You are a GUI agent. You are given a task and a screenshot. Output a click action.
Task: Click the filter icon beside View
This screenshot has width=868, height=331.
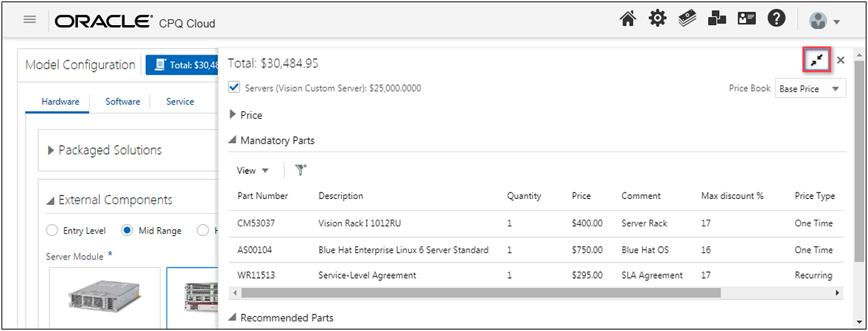point(301,170)
